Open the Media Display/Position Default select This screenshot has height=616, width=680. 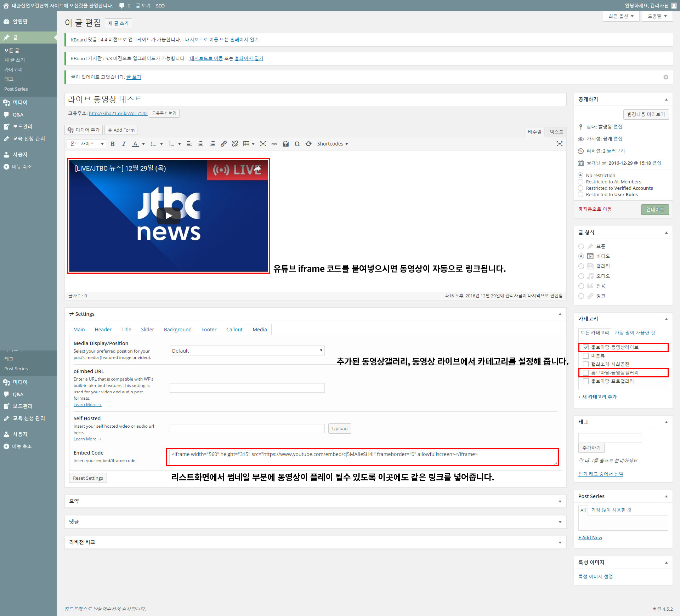pyautogui.click(x=247, y=351)
